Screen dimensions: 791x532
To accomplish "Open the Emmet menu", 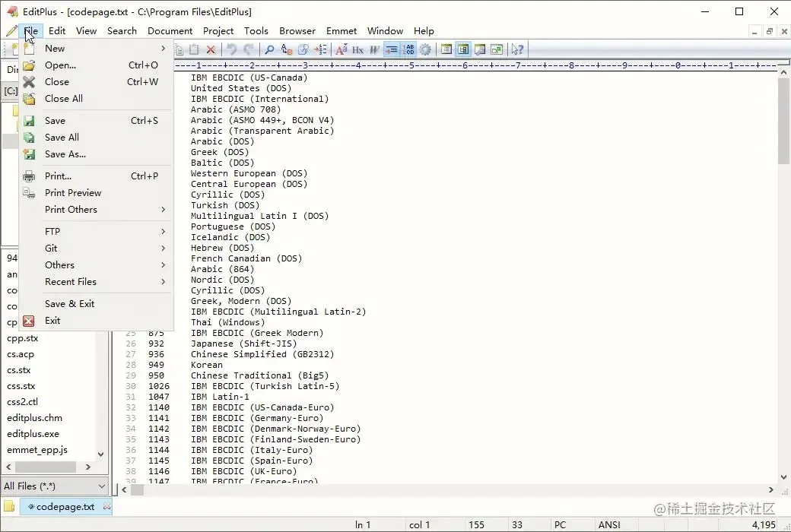I will coord(341,30).
